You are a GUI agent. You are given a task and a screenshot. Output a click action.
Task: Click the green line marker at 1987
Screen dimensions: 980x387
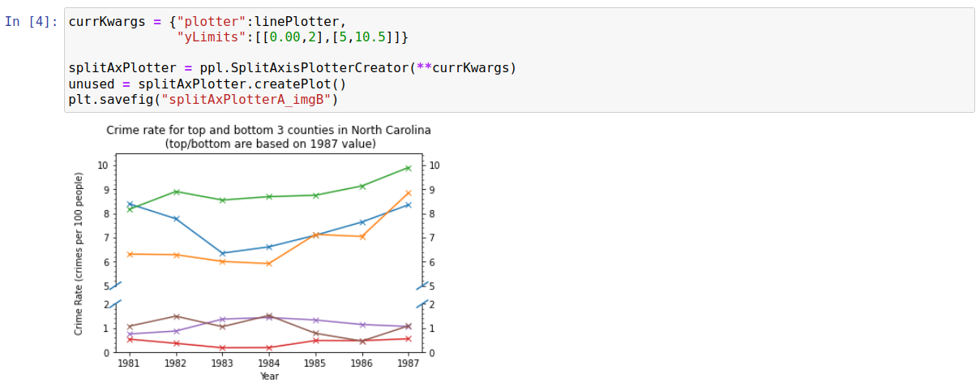click(x=409, y=168)
